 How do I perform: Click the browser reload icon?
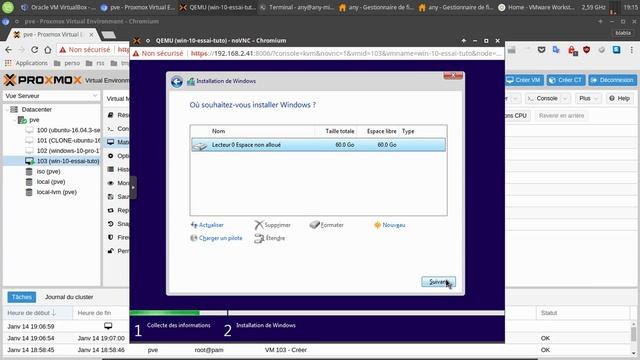coord(35,50)
